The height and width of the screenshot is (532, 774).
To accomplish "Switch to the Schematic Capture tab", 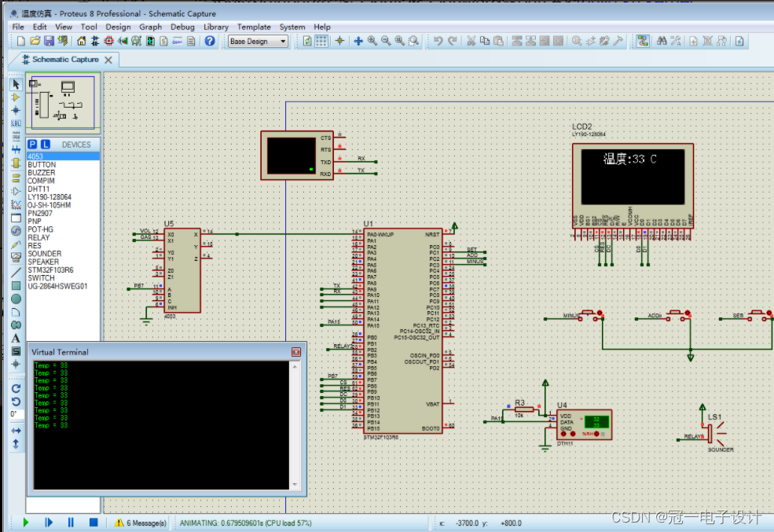I will 66,59.
